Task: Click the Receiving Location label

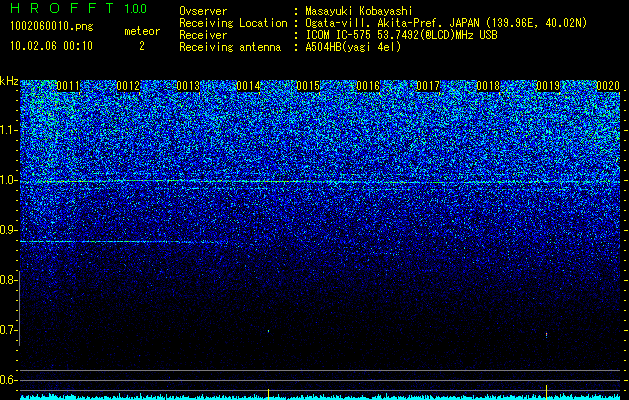Action: (x=233, y=23)
